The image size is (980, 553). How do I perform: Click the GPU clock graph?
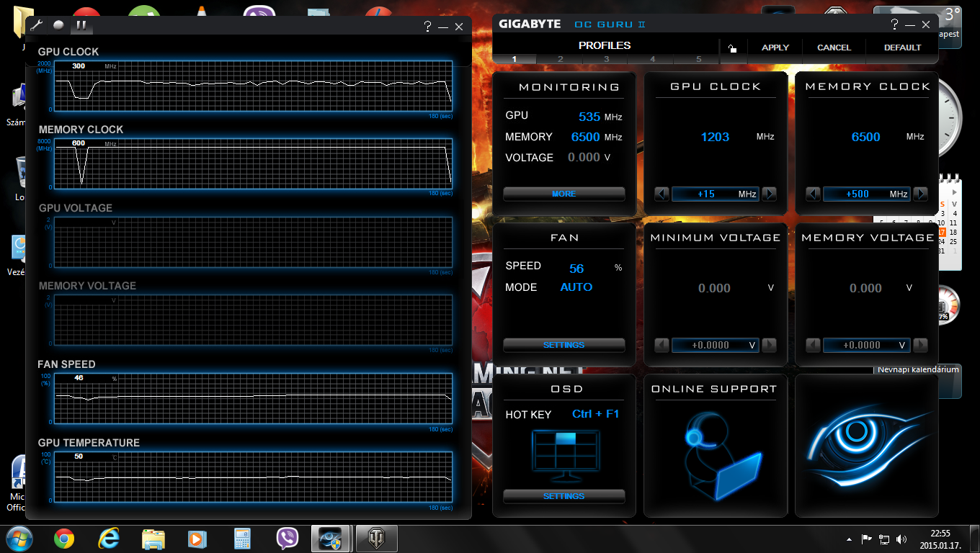(253, 86)
